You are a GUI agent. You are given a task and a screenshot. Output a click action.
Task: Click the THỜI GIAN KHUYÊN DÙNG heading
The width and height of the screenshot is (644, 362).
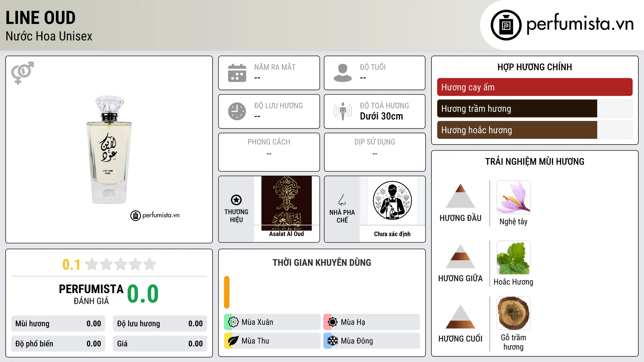(322, 263)
